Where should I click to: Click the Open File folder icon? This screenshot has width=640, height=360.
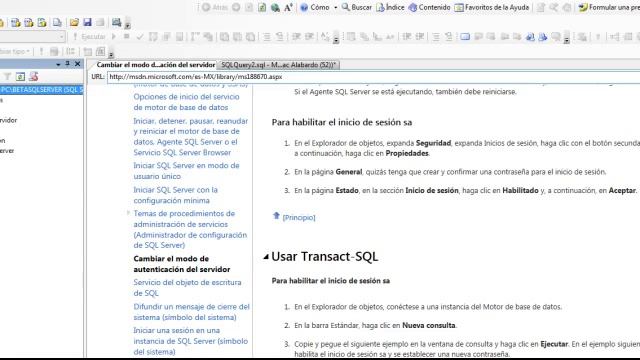tap(74, 22)
